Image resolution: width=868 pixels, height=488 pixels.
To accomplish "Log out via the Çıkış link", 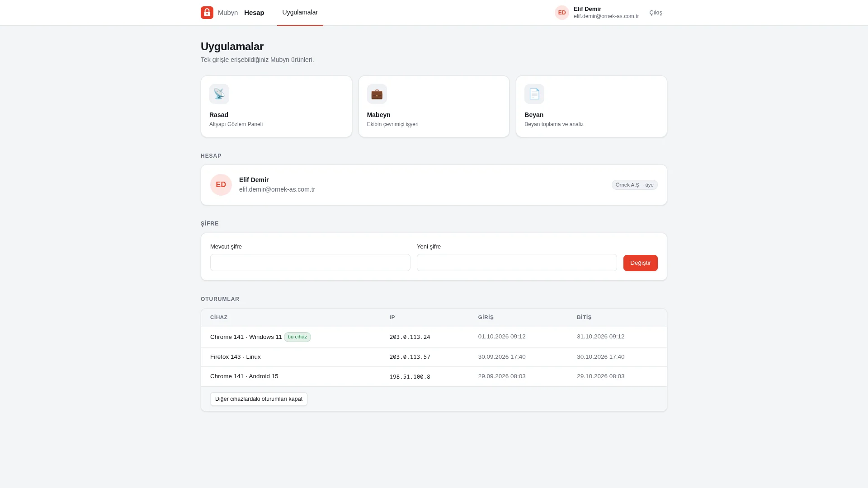I will point(656,13).
